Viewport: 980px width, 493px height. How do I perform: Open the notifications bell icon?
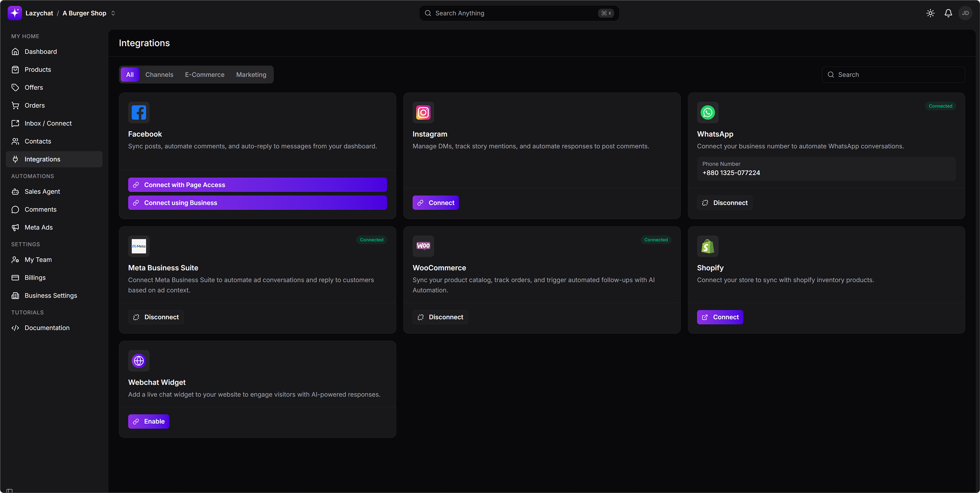(x=948, y=13)
